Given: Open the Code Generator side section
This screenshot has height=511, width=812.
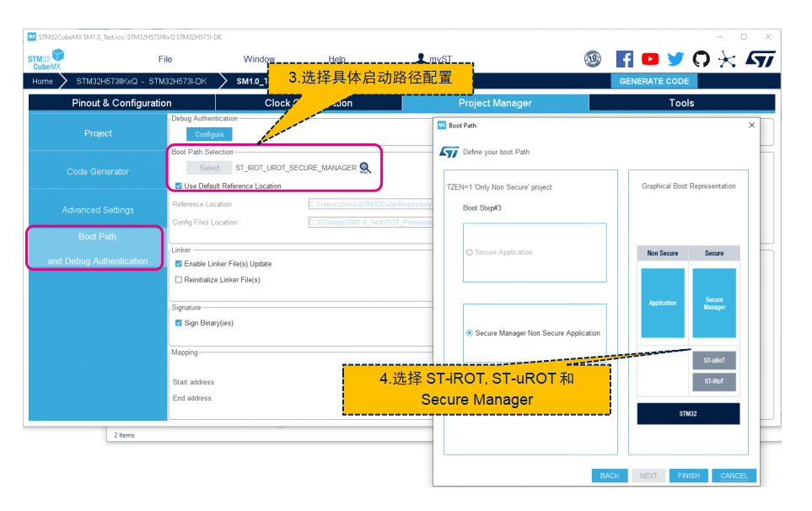Looking at the screenshot, I should [98, 171].
